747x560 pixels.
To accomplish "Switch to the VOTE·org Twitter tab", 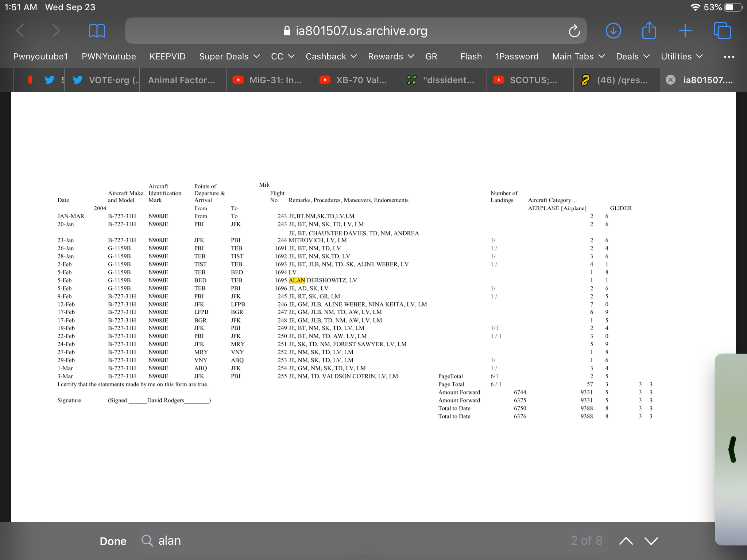I will click(x=102, y=80).
